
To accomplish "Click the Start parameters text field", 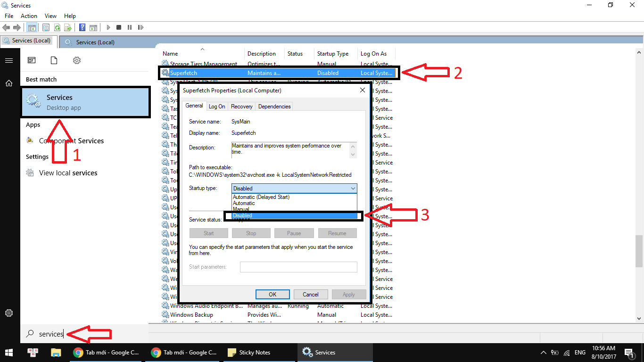I will (x=298, y=267).
